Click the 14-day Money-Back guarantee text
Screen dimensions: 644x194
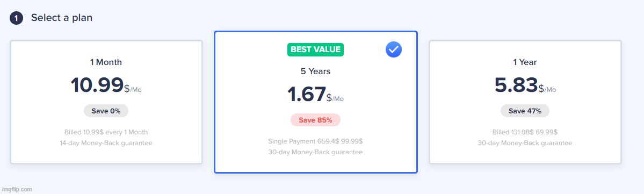[106, 143]
